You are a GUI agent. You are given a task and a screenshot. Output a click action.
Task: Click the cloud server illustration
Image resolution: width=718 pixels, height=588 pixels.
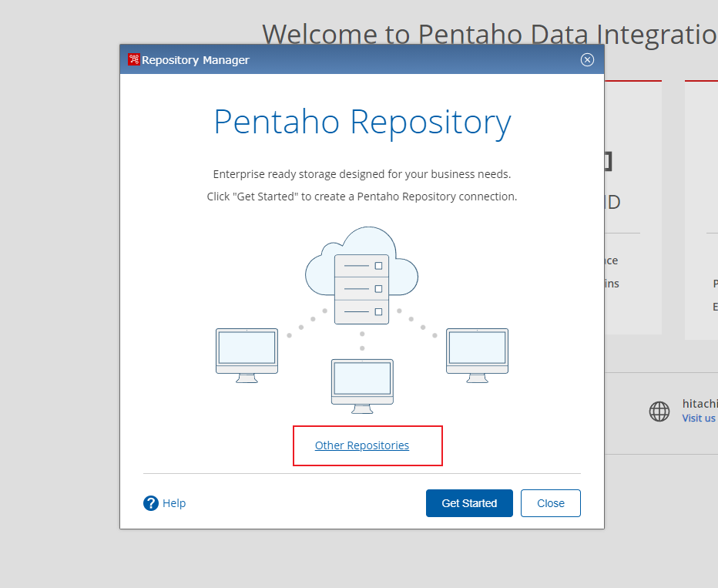pyautogui.click(x=362, y=275)
